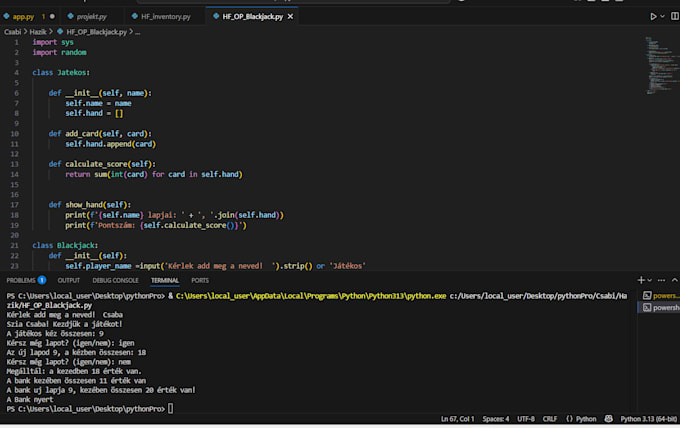
Task: Select language mode Python in status bar
Action: [x=586, y=419]
